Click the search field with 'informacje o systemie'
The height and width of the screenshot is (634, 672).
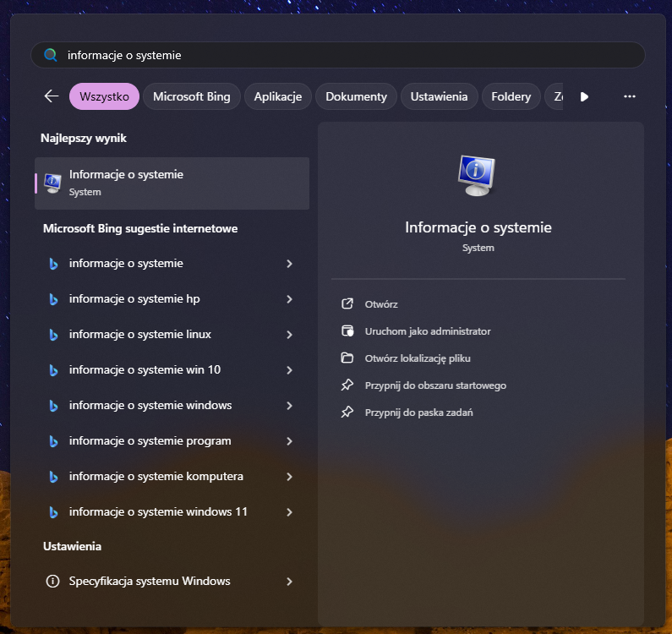pos(338,55)
